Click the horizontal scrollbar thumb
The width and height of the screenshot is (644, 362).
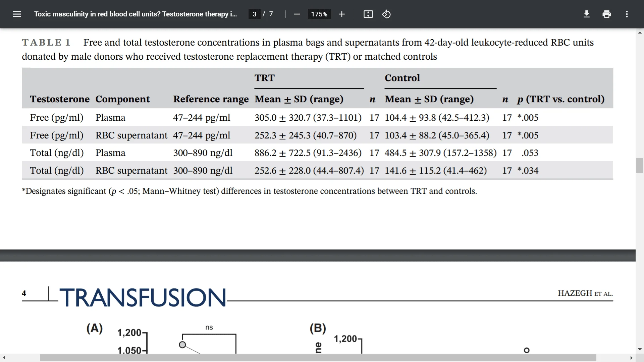pyautogui.click(x=318, y=358)
